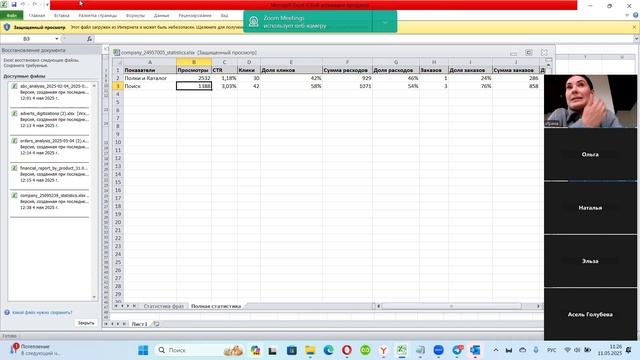Click header cell Просмотры
Image resolution: width=640 pixels, height=360 pixels.
pyautogui.click(x=194, y=70)
